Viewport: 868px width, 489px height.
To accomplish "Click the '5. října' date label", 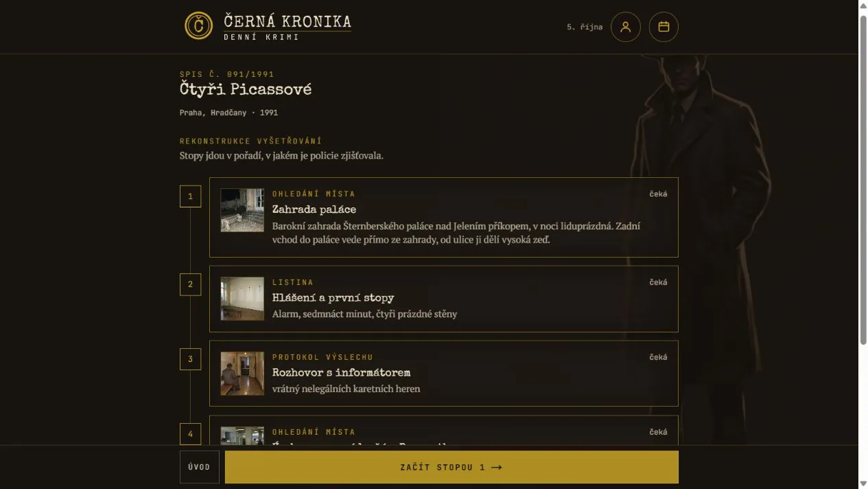I will pyautogui.click(x=585, y=27).
